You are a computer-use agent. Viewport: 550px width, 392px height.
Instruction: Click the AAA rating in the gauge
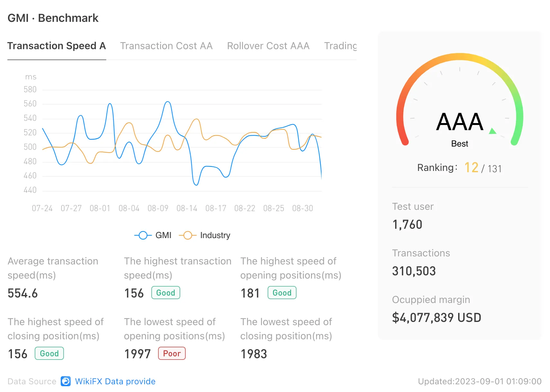[x=460, y=122]
